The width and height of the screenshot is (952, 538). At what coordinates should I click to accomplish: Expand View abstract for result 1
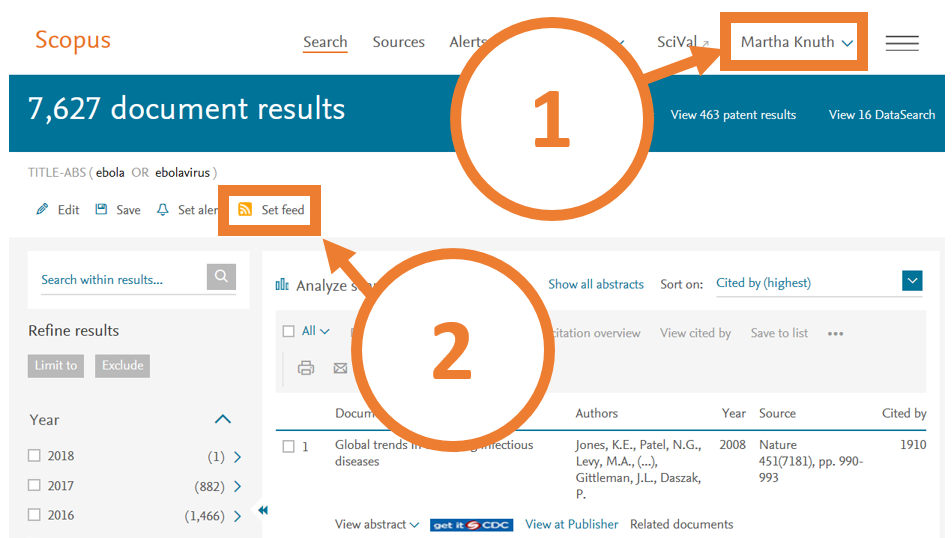pos(376,524)
